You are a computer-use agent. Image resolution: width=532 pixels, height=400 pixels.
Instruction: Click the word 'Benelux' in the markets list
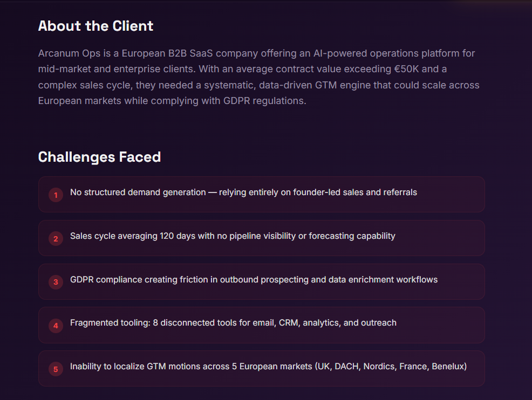[x=449, y=367]
